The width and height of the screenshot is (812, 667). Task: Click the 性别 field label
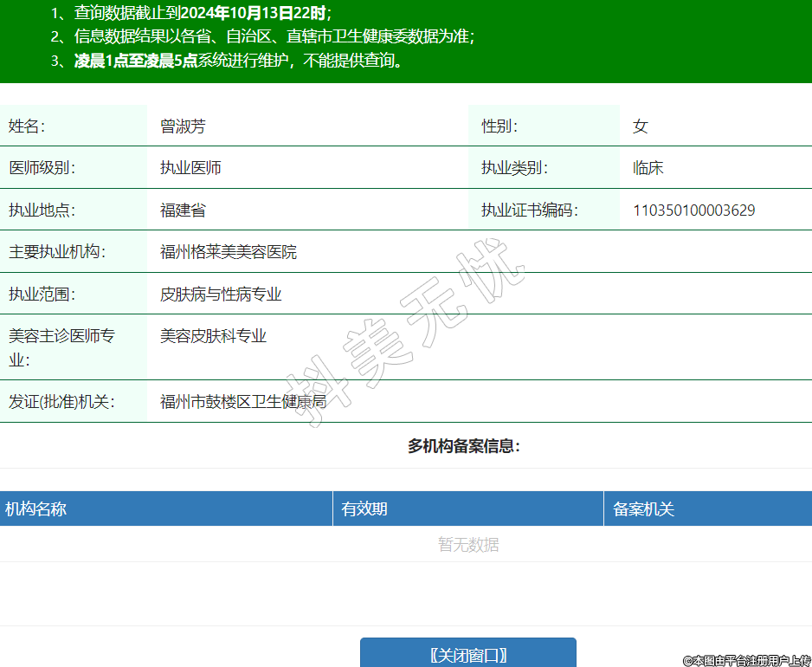(499, 126)
